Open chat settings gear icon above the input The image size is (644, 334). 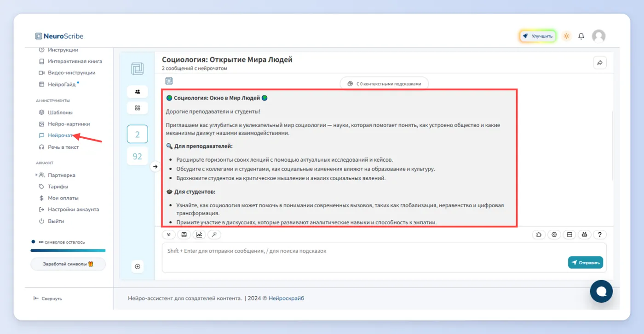click(554, 234)
